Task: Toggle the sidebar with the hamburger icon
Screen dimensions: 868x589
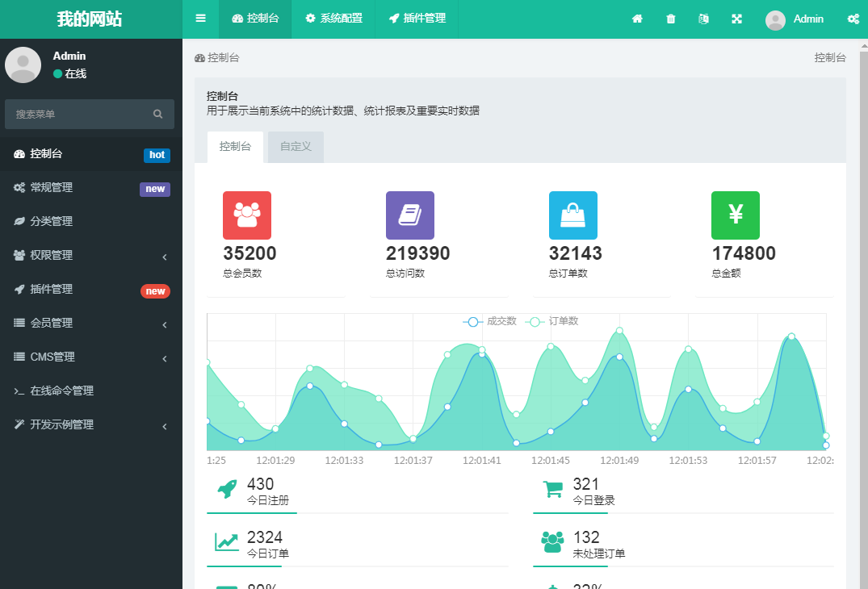Action: coord(200,19)
